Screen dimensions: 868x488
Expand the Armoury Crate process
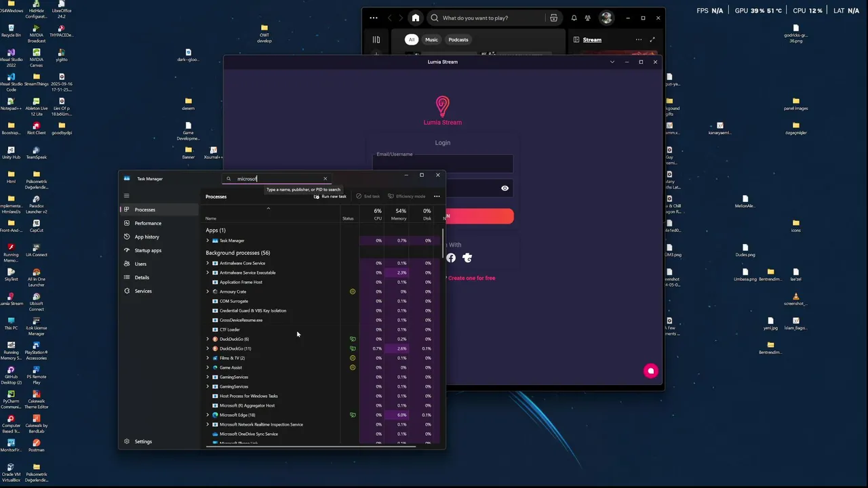[x=208, y=291]
